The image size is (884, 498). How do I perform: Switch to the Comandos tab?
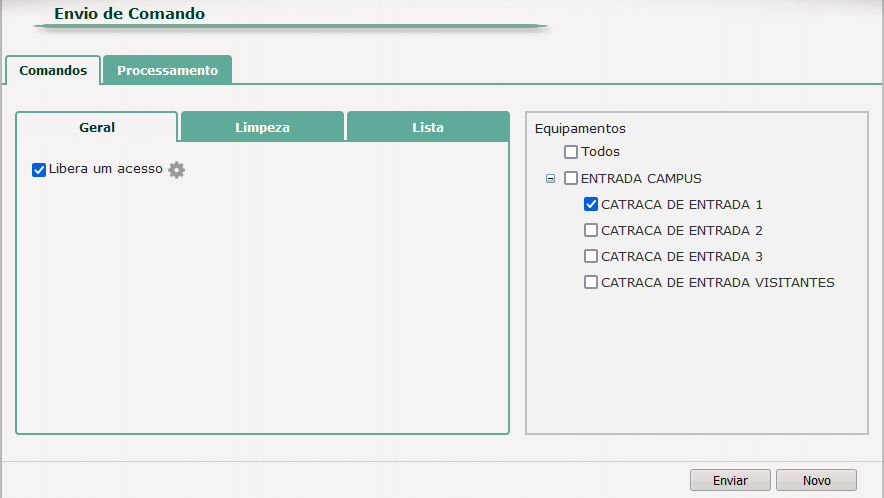53,70
